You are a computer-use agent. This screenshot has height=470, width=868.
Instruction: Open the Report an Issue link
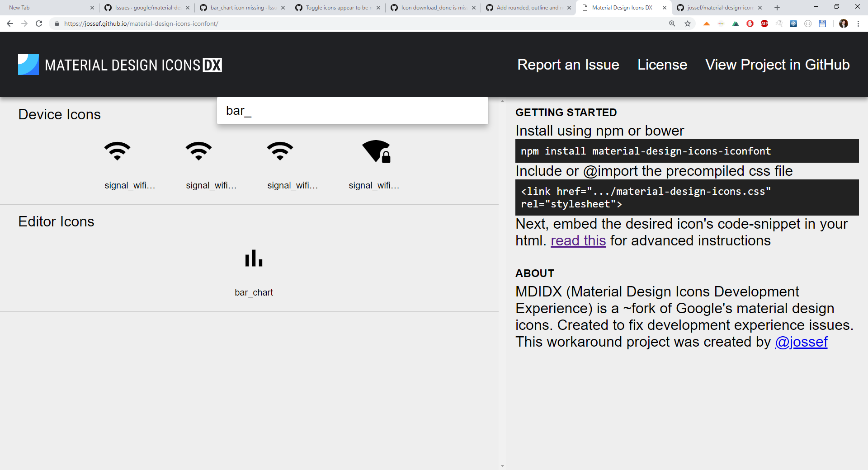tap(568, 65)
